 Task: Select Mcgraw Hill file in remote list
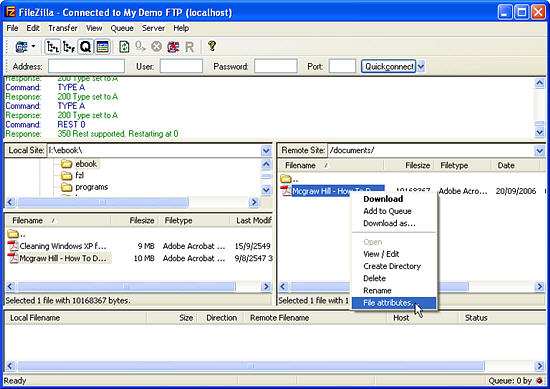pos(333,191)
